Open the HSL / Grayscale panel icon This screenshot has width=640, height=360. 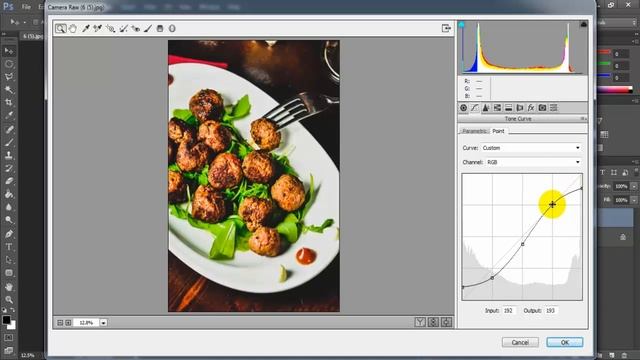pyautogui.click(x=497, y=108)
